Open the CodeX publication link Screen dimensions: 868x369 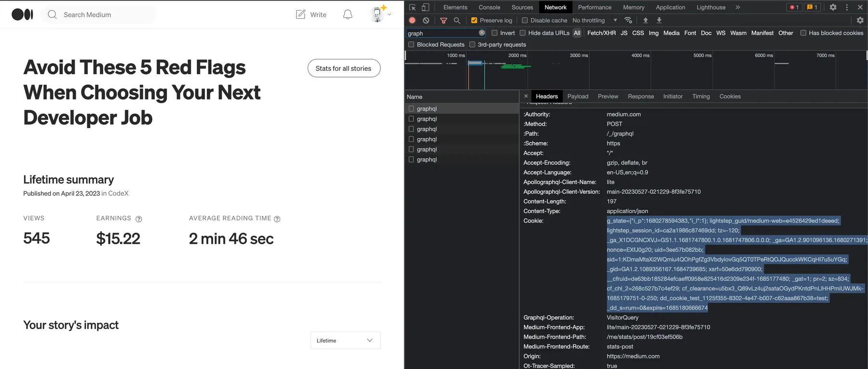click(x=118, y=193)
